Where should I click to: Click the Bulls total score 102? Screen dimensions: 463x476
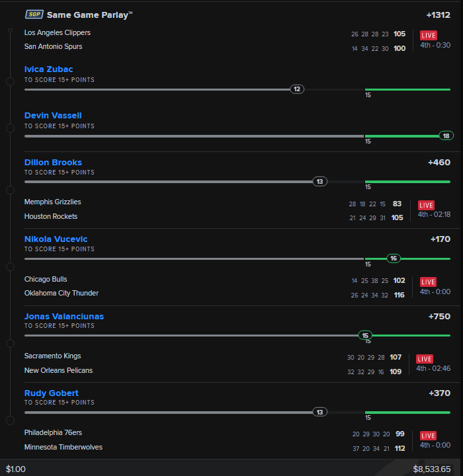pyautogui.click(x=400, y=280)
